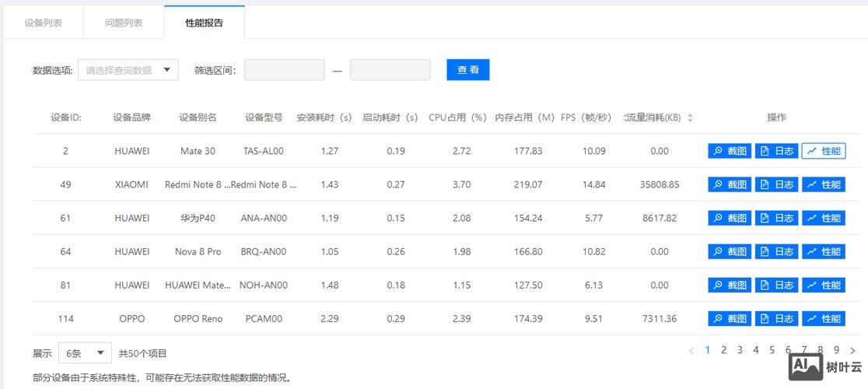Open the 6条 page size dropdown
Viewport: 868px width, 389px height.
[86, 353]
